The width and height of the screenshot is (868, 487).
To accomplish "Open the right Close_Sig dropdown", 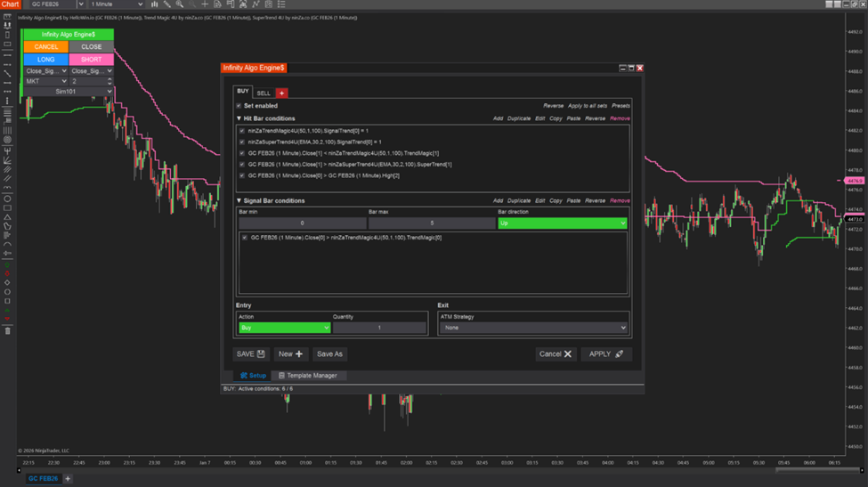I will (92, 71).
